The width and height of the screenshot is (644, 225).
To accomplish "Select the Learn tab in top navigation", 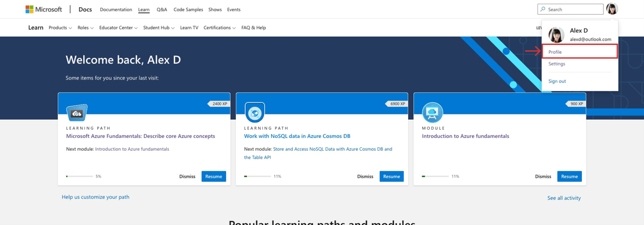I will (x=144, y=9).
